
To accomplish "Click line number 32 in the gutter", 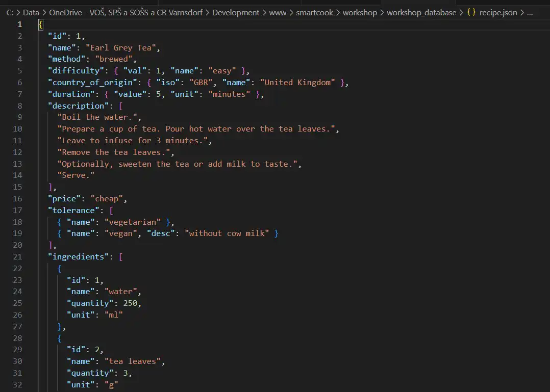I will click(x=17, y=385).
